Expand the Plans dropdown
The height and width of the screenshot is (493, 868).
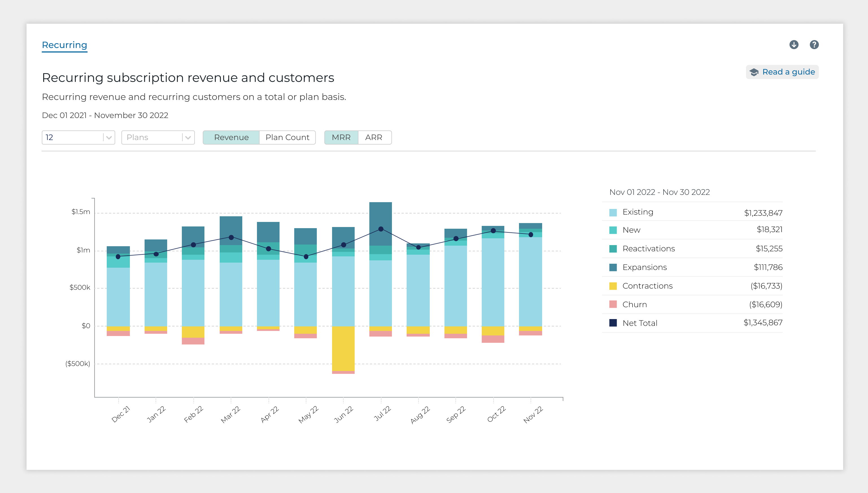[x=152, y=138]
